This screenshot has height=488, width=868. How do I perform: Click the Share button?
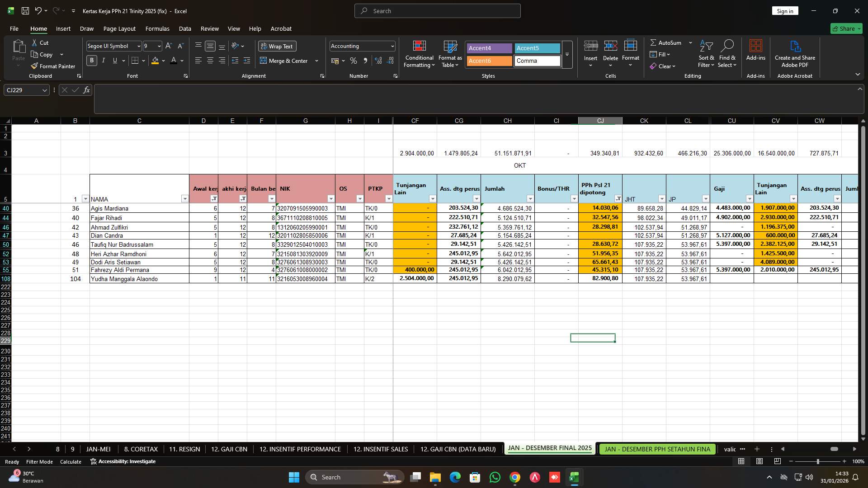[846, 28]
